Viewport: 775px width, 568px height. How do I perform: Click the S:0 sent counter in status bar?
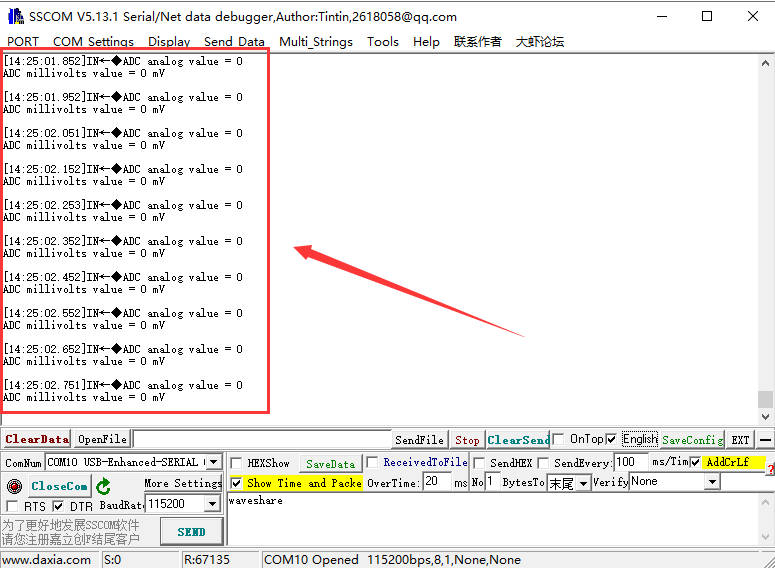tap(112, 560)
